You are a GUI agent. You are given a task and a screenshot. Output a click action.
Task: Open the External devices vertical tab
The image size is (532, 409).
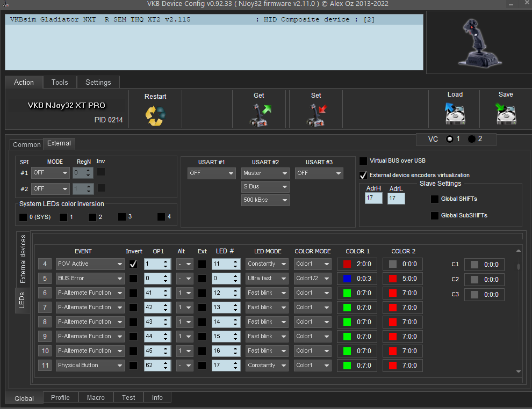(23, 259)
